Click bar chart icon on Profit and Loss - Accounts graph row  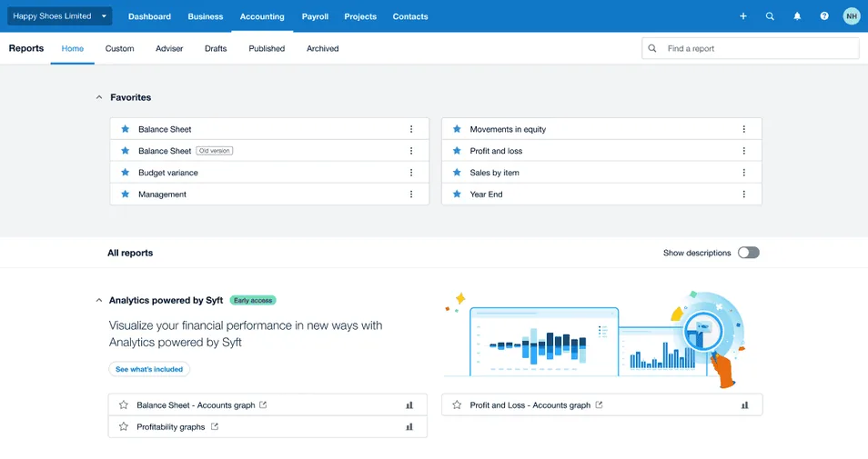(x=745, y=404)
